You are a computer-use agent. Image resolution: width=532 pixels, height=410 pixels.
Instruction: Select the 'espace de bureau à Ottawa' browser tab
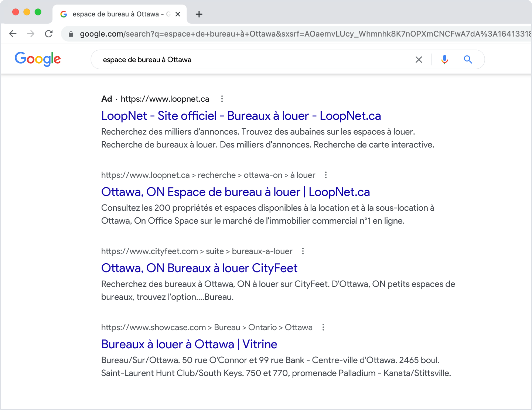point(120,14)
